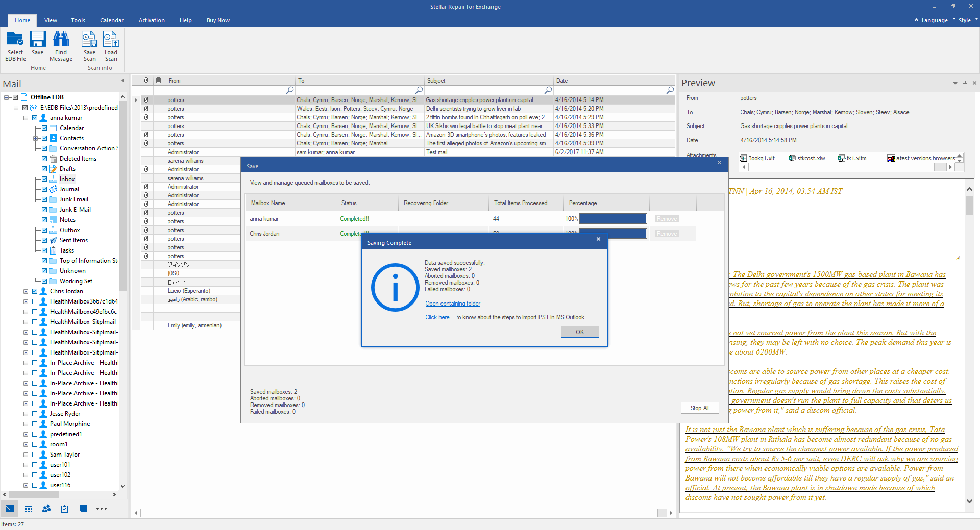Select the Sent Items folder icon
Viewport: 980px width, 530px height.
point(53,240)
